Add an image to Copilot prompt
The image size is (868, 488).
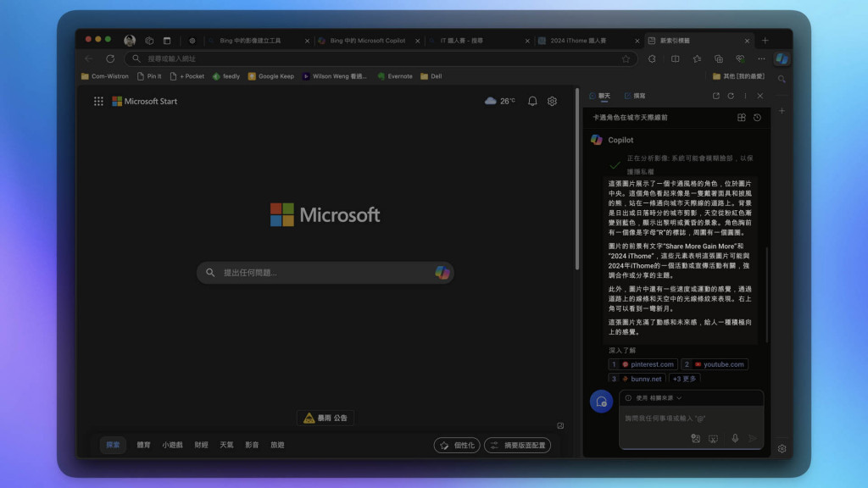point(696,438)
